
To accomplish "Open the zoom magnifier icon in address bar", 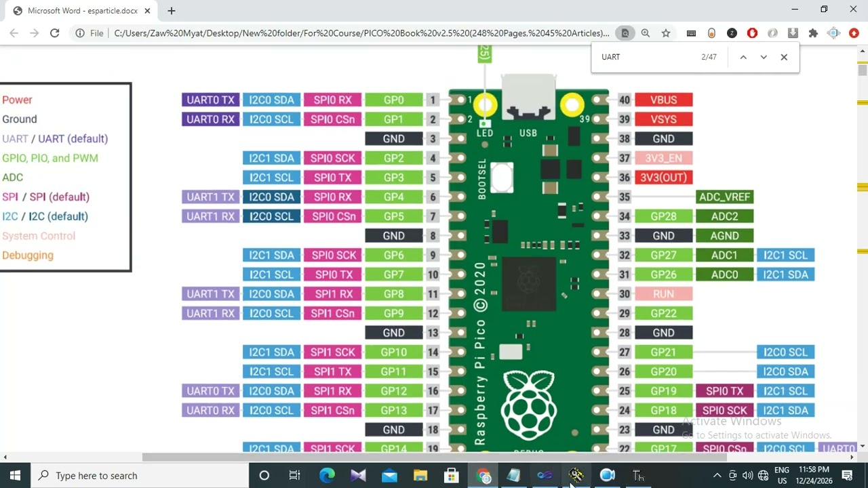I will pos(646,33).
